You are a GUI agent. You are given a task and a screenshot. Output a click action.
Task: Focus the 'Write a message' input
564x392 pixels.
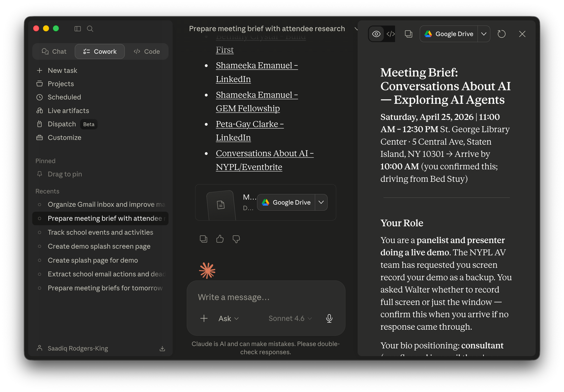pyautogui.click(x=266, y=297)
